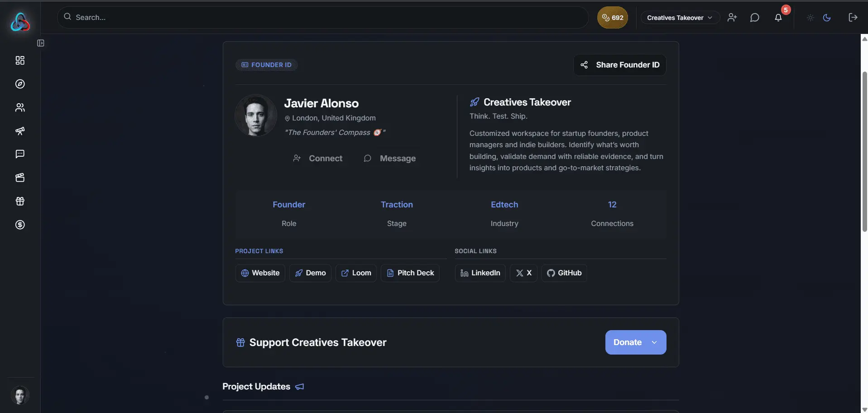Open the people community icon in sidebar
Viewport: 868px width, 413px height.
point(20,107)
